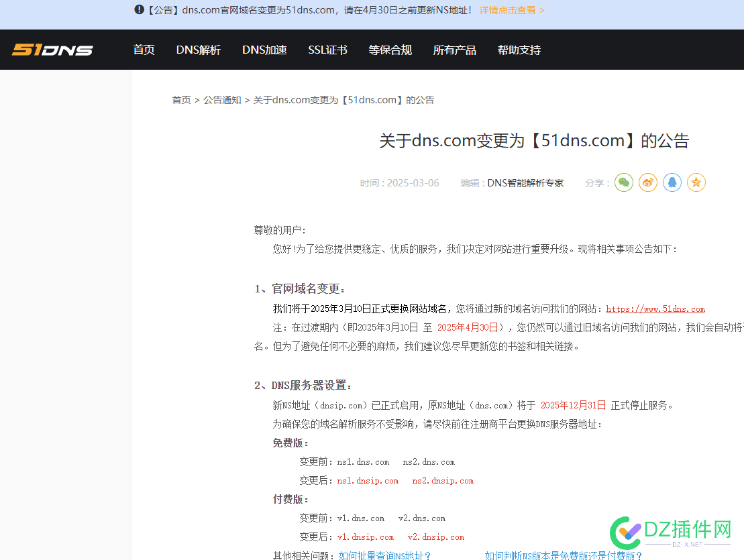
Task: Click editor name DNS智能解析专家
Action: [525, 183]
